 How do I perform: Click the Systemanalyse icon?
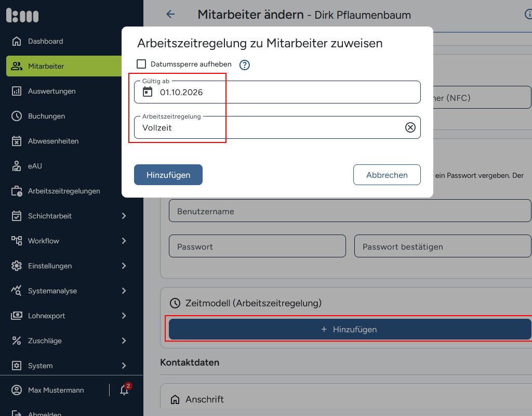pos(16,291)
